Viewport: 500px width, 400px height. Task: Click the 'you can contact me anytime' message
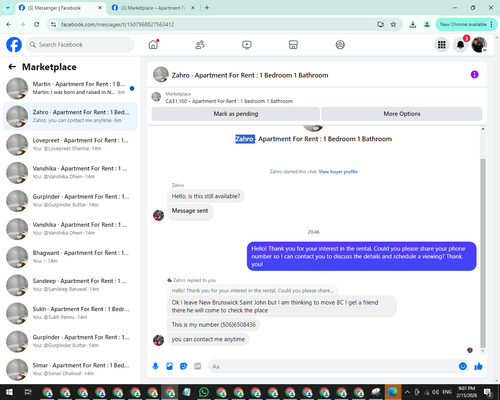[x=208, y=339]
